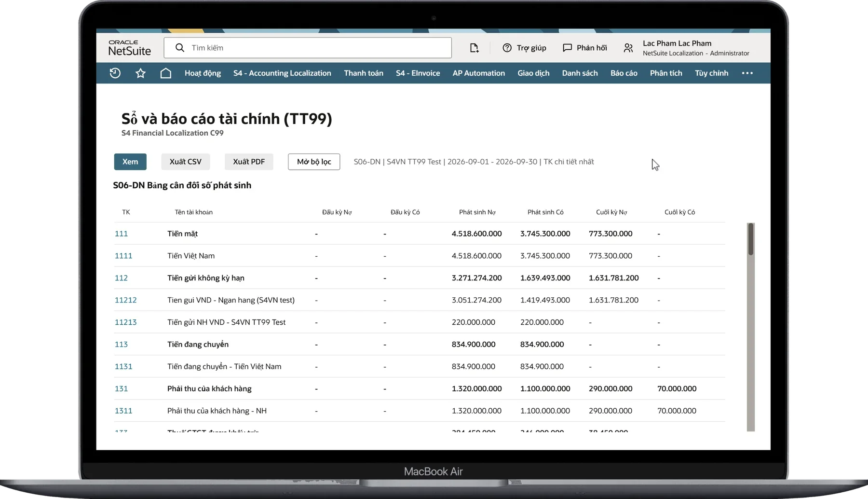Click the help question mark icon
Image resolution: width=868 pixels, height=499 pixels.
[x=507, y=48]
